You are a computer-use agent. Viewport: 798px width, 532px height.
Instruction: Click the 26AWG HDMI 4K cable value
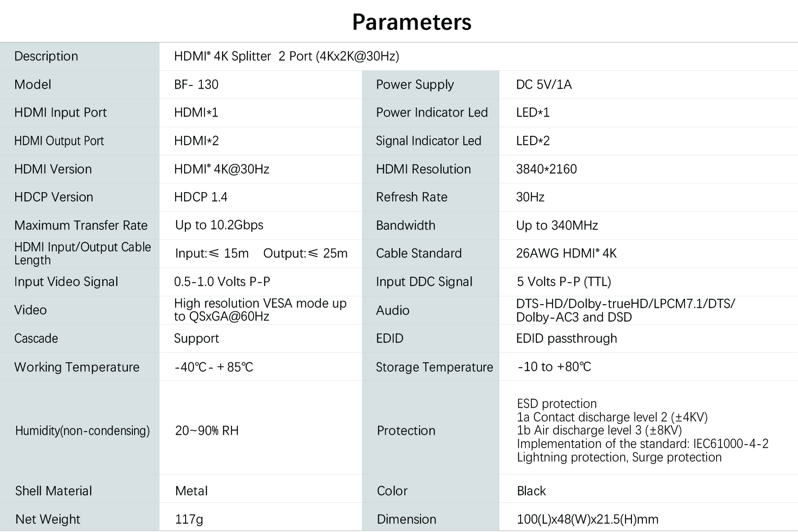pos(566,253)
